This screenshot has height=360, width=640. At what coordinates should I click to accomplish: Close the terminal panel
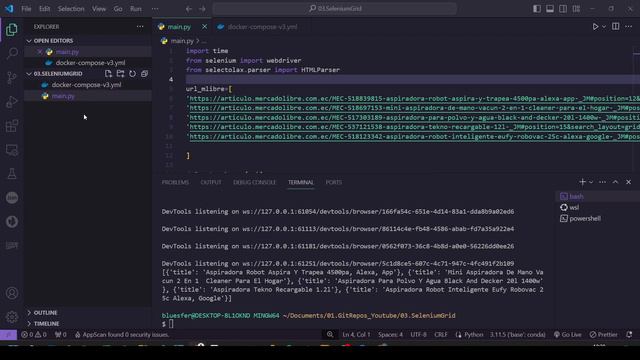[x=629, y=182]
